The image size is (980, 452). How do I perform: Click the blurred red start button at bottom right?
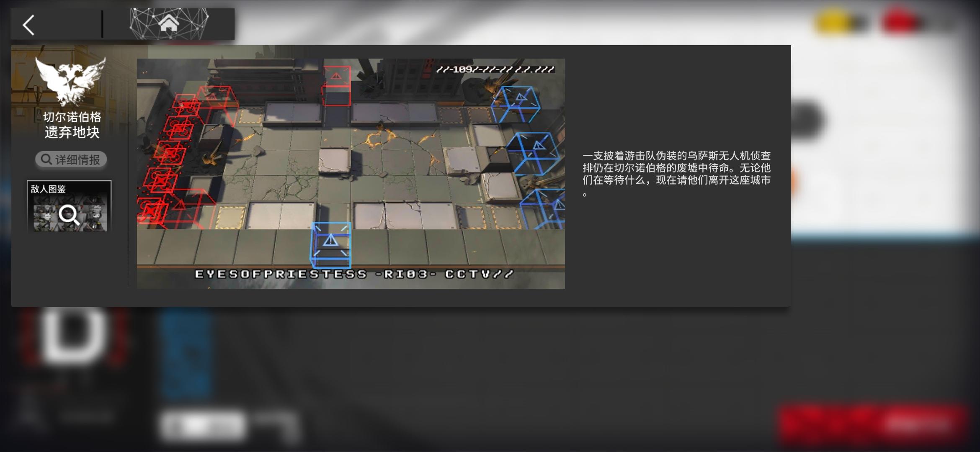pyautogui.click(x=873, y=424)
